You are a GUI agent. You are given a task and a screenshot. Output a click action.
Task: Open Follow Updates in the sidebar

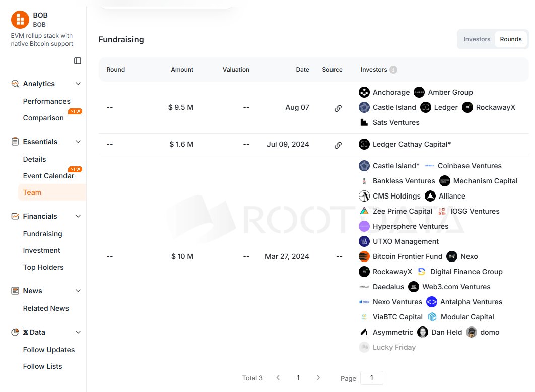pos(49,350)
